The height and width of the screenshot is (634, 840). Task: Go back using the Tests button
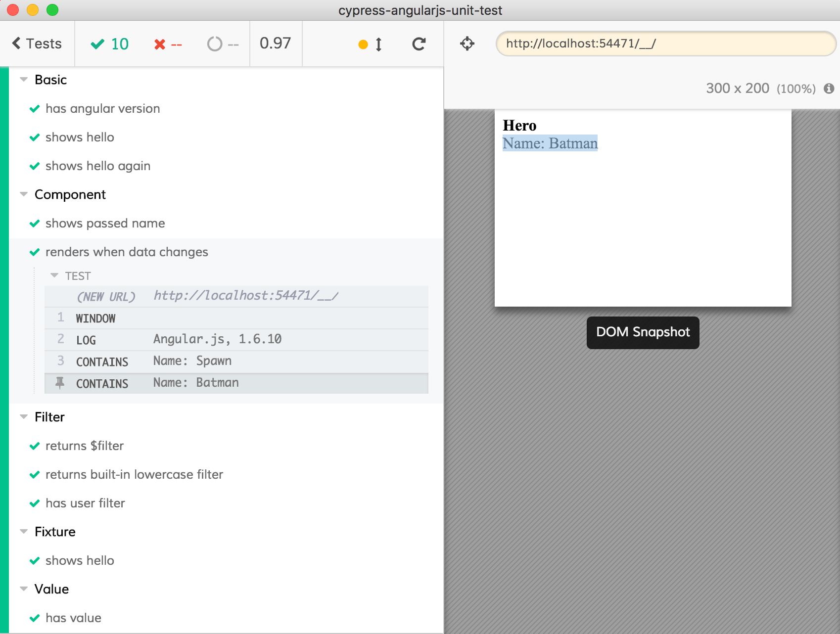(38, 44)
